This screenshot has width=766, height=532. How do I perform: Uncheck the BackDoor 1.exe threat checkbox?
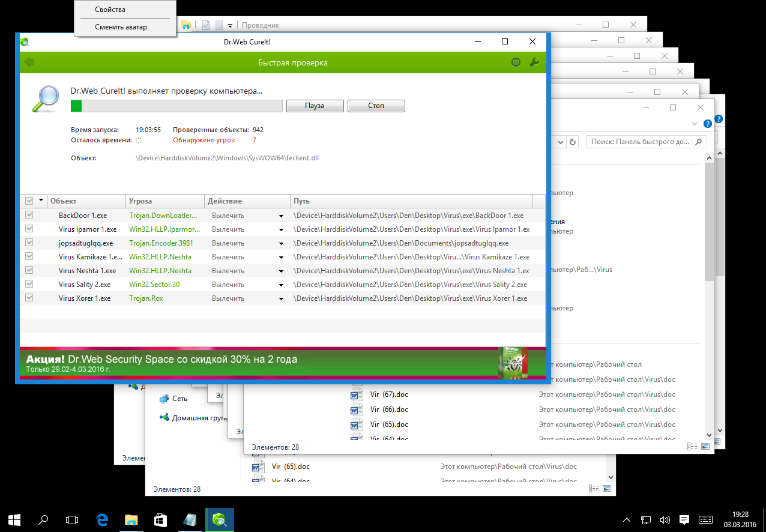(x=29, y=215)
